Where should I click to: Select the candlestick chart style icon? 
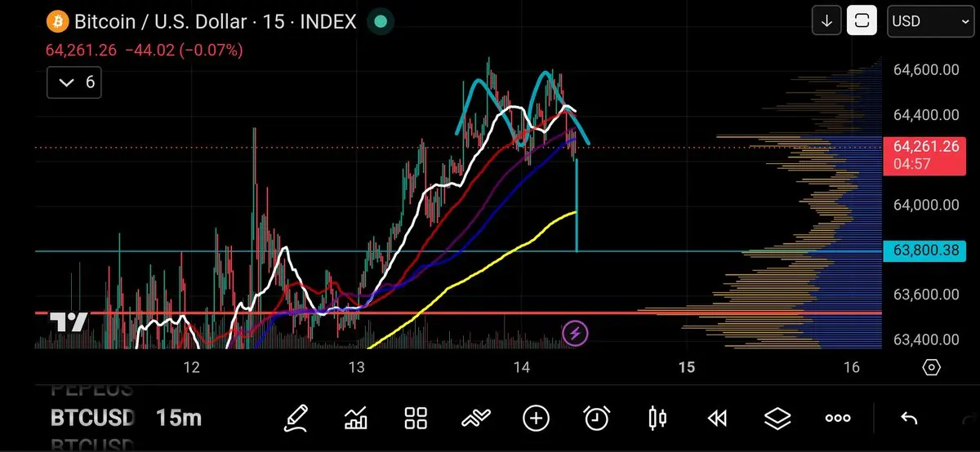(x=657, y=419)
